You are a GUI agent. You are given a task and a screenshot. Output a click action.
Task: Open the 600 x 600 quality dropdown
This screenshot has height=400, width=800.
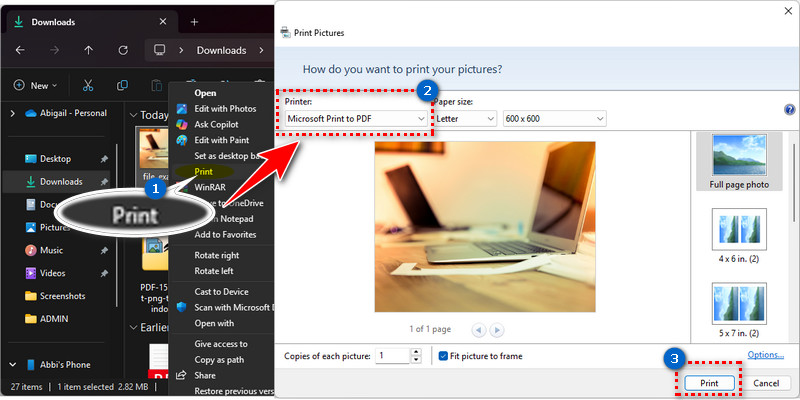point(555,119)
